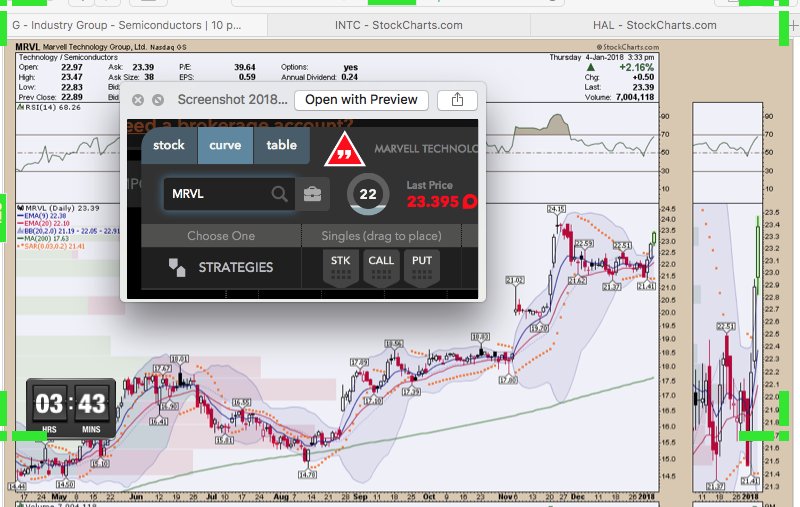Screen dimensions: 800x507
Task: Close the Quick Look preview window
Action: [x=138, y=100]
